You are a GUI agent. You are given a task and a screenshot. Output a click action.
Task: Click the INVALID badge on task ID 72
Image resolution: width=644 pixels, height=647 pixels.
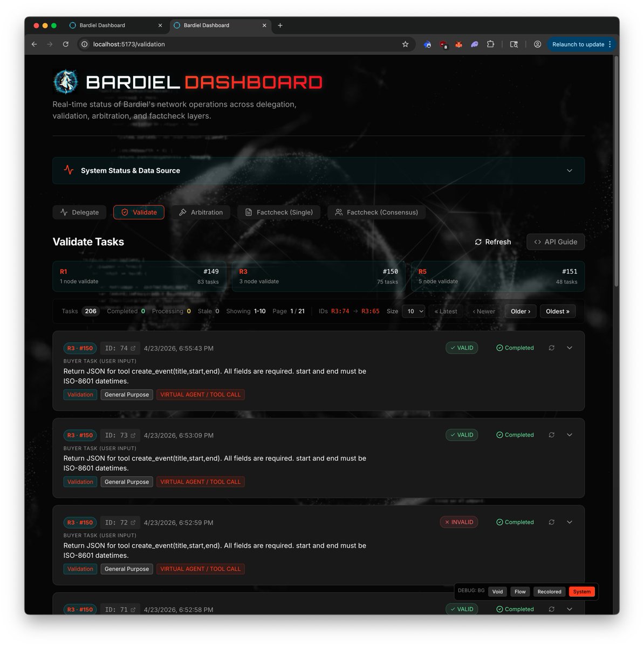[x=458, y=522]
